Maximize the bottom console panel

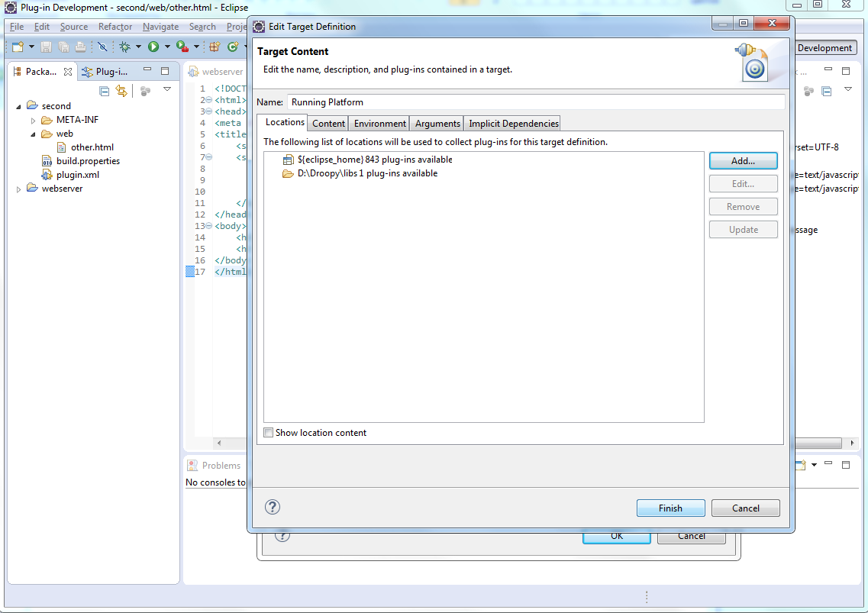pos(846,465)
